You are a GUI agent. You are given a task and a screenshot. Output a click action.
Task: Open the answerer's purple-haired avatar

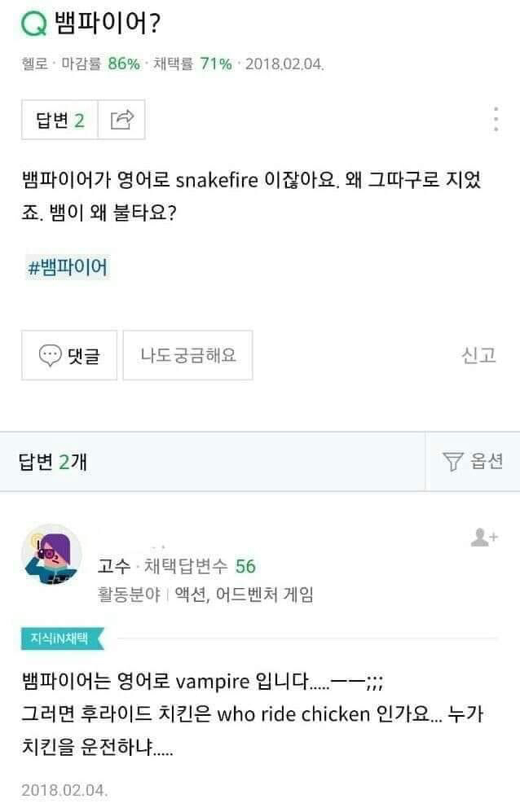click(51, 555)
